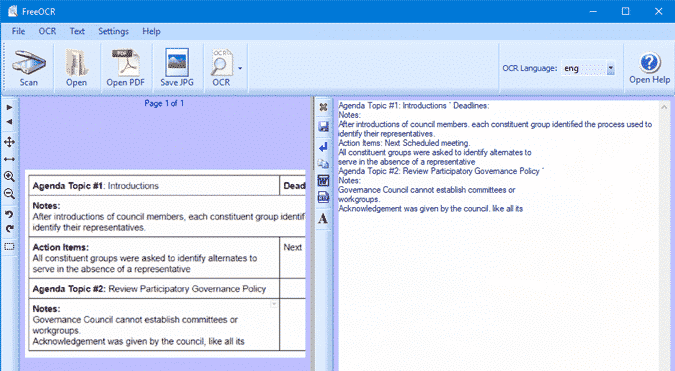Viewport: 675px width, 371px height.
Task: Expand the OCR button dropdown arrow
Action: (240, 68)
